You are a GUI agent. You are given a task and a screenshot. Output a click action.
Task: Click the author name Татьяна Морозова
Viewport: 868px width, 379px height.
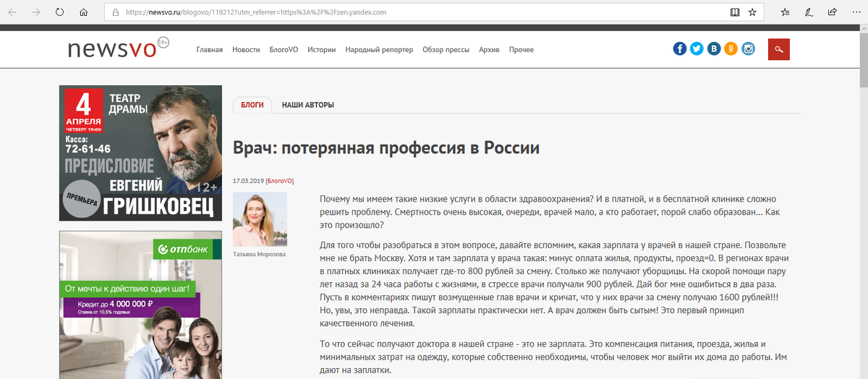[x=259, y=255]
